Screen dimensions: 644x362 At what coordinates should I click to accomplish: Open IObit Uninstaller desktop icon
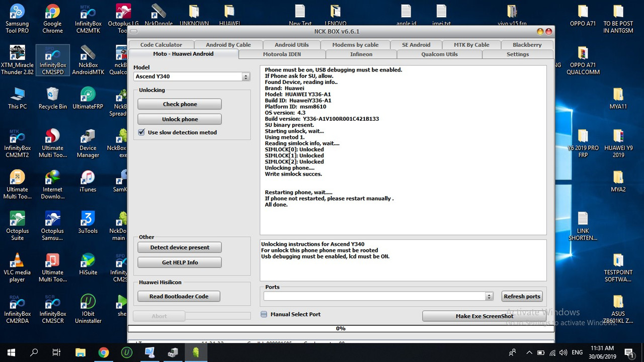coord(88,309)
